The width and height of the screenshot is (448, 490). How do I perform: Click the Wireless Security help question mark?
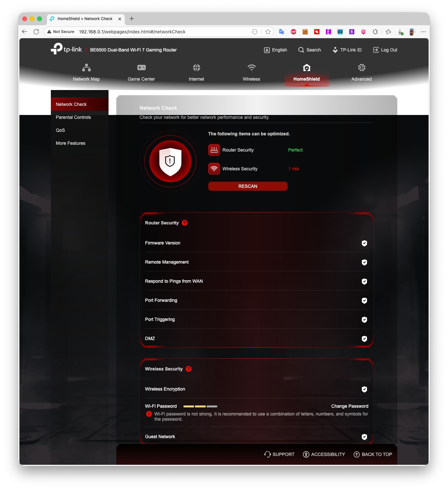coord(189,369)
